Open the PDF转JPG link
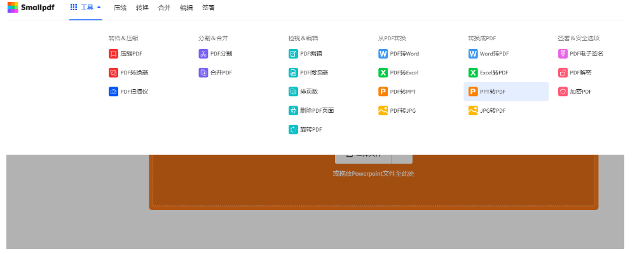This screenshot has width=644, height=254. click(403, 111)
